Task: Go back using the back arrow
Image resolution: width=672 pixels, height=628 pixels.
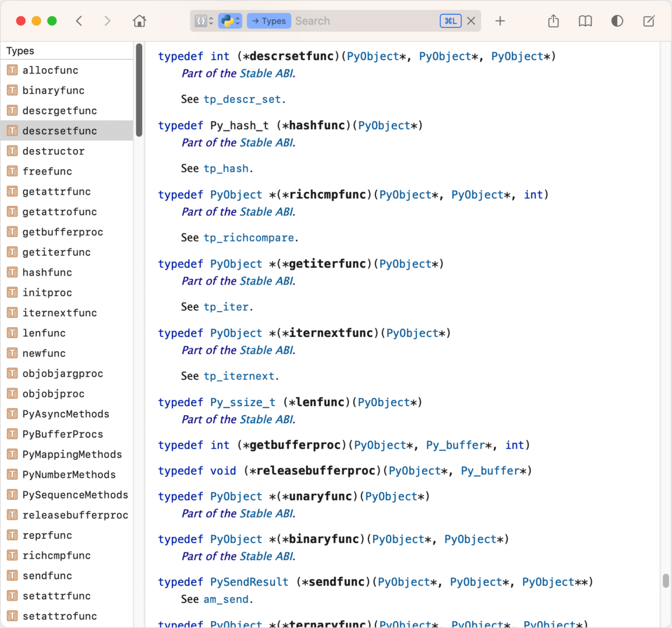Action: tap(79, 21)
